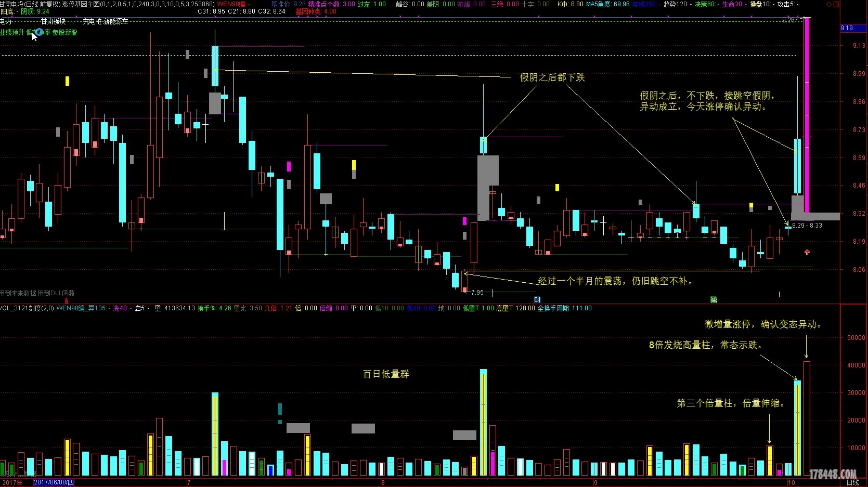Click the month 9 marker on time axis

pos(595,483)
